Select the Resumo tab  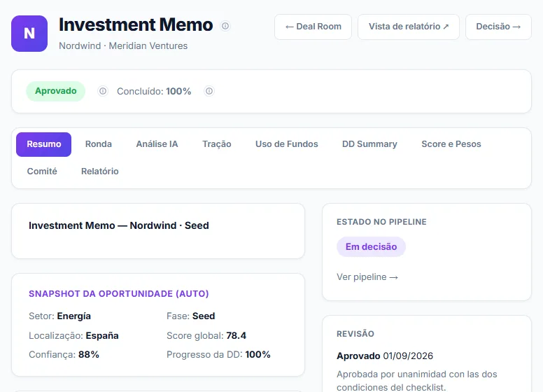tap(43, 144)
